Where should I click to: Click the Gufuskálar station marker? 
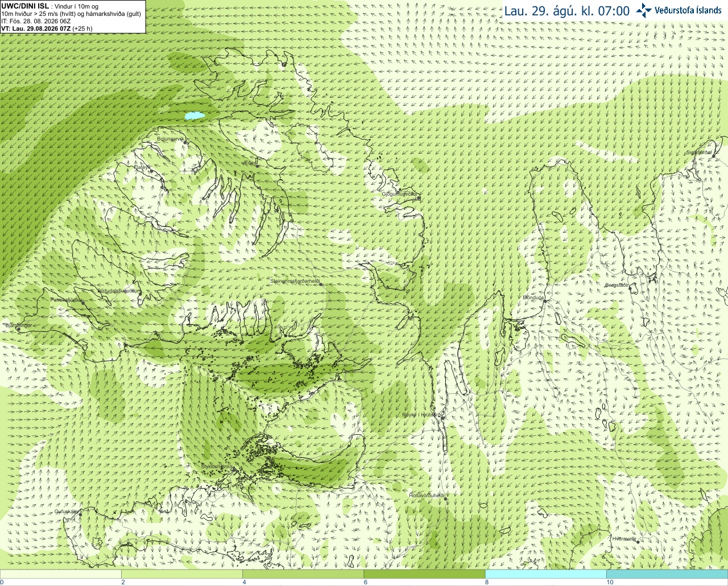pyautogui.click(x=80, y=514)
